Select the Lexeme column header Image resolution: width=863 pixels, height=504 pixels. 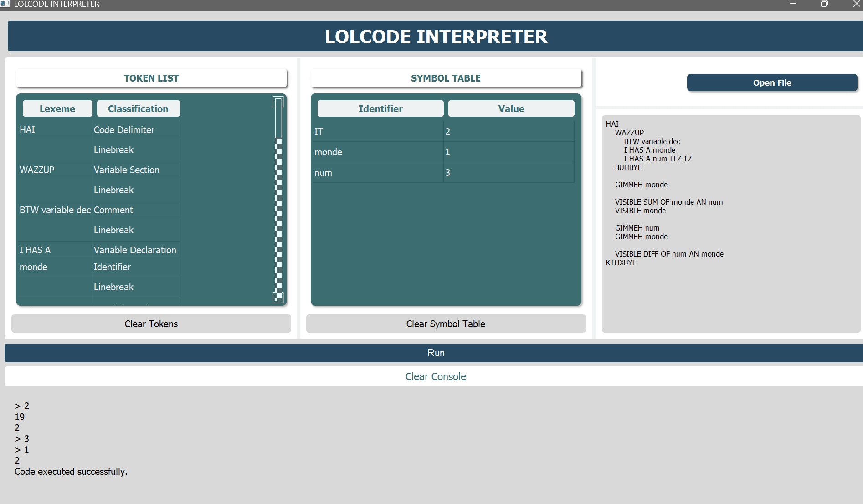(57, 108)
